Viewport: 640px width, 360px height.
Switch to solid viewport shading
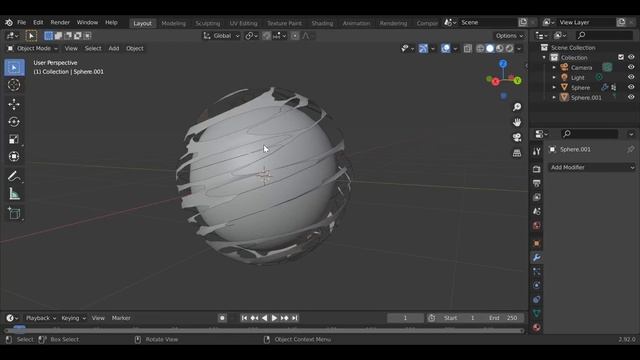coord(490,49)
